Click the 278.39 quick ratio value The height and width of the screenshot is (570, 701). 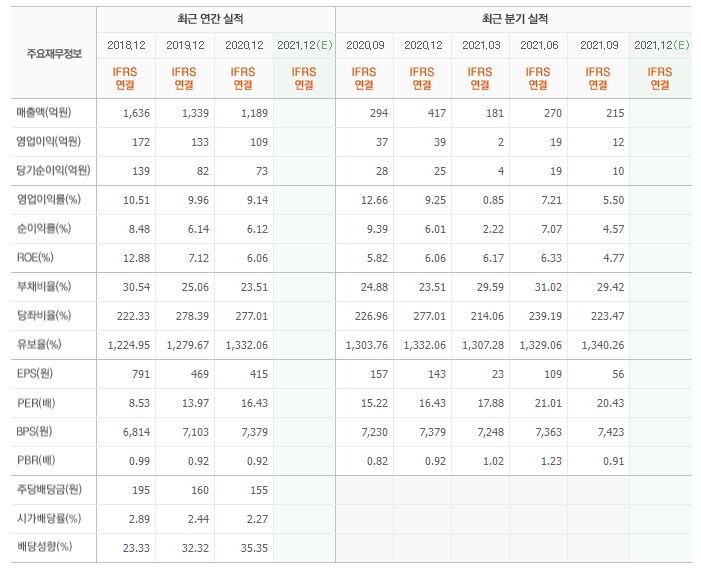pos(192,317)
